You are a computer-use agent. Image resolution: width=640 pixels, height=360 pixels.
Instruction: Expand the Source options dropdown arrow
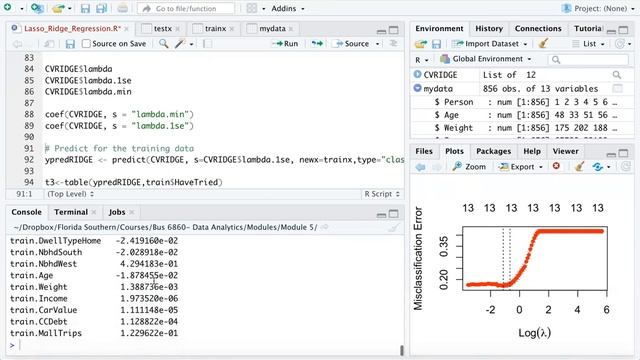click(377, 44)
